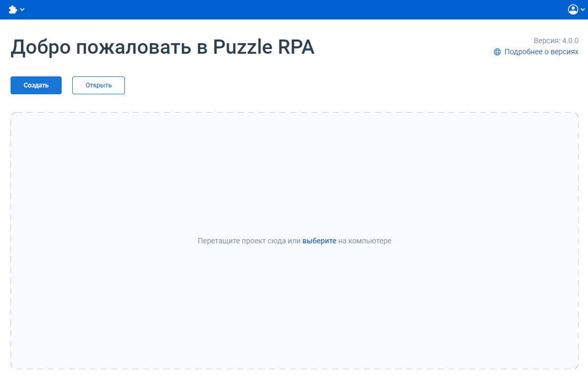Click the text Перетащите проект сюда или

(x=249, y=241)
